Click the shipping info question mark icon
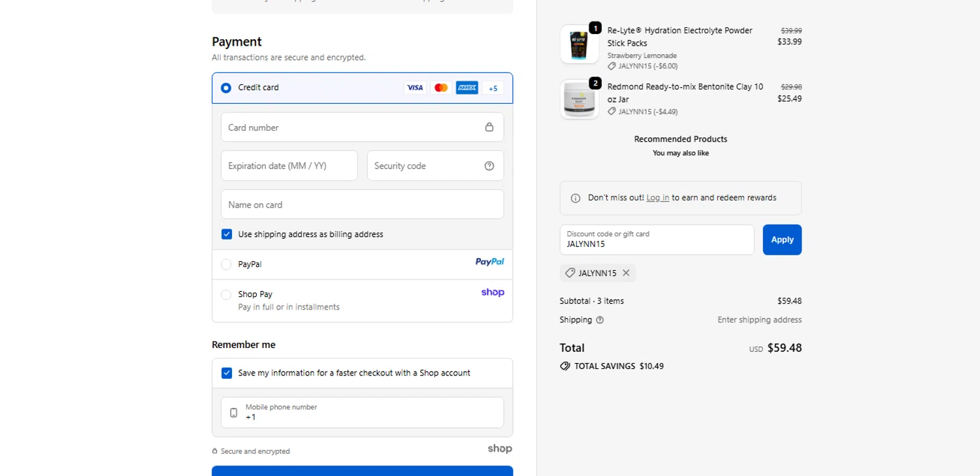Viewport: 980px width, 476px height. 600,320
